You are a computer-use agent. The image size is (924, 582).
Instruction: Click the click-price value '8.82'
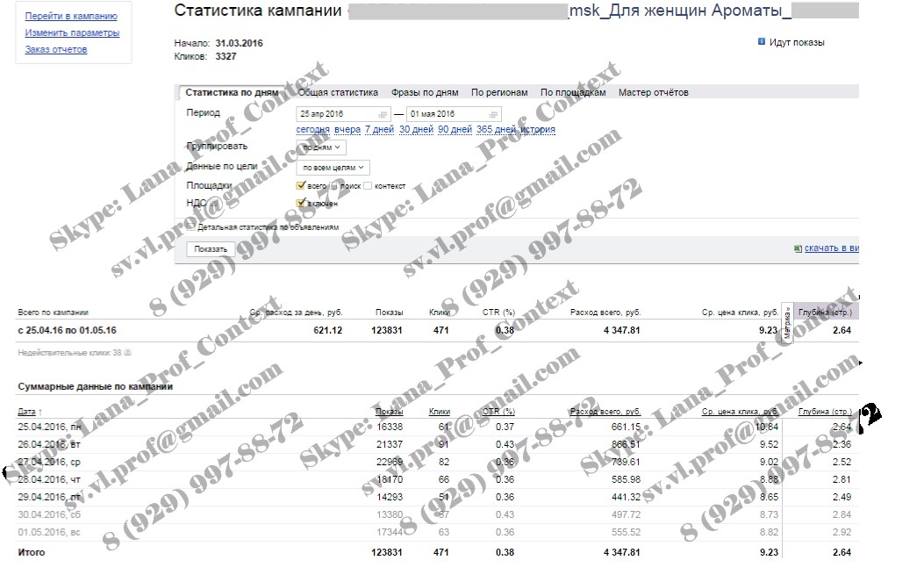pyautogui.click(x=769, y=533)
